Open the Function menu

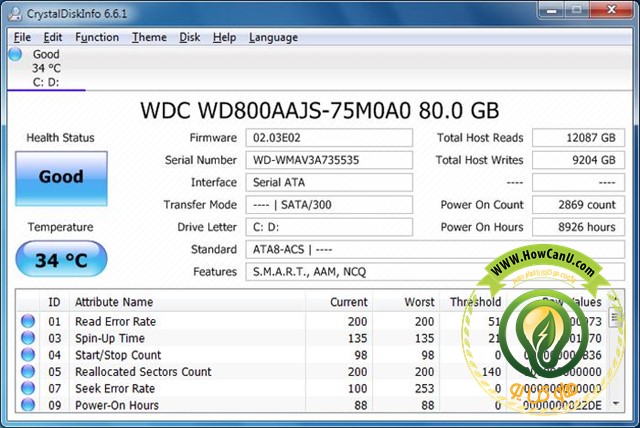[97, 38]
